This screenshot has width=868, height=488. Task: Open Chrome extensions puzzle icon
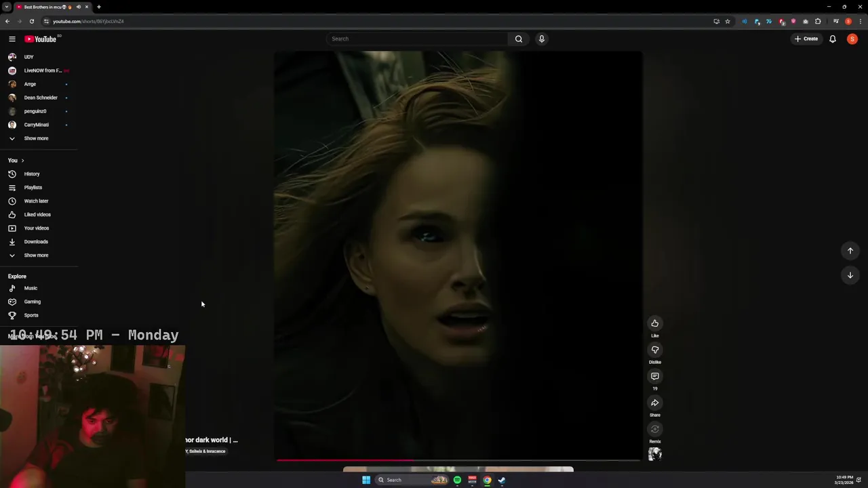click(x=818, y=21)
